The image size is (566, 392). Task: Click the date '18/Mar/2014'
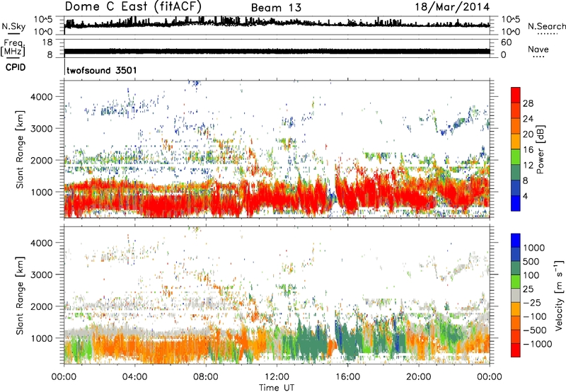452,7
